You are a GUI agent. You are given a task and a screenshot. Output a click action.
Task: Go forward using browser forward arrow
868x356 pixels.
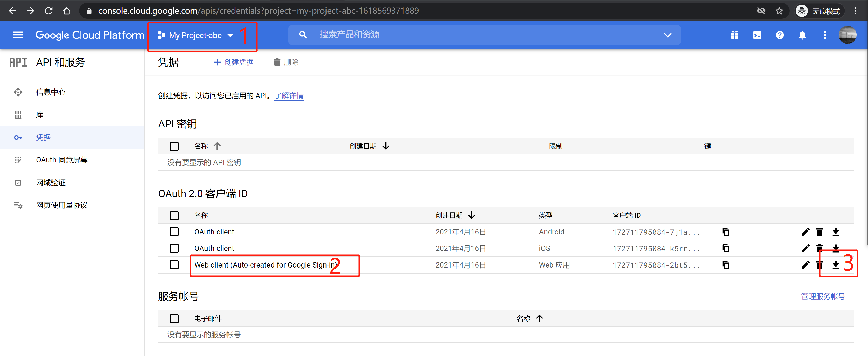(31, 11)
